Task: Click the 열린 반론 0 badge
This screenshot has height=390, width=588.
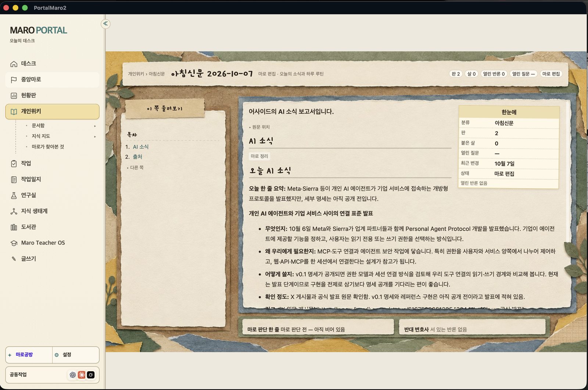Action: coord(494,74)
